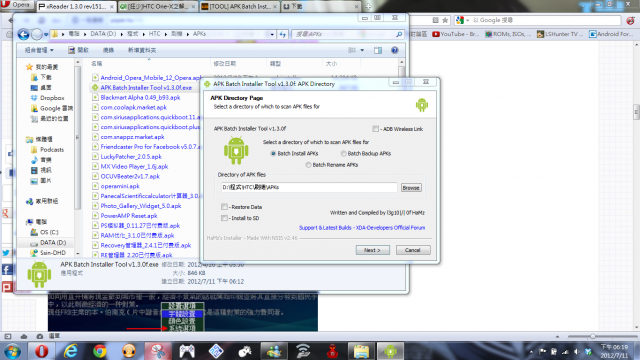The image size is (640, 360).
Task: Click APK Batch Installer Android icon in taskbar
Action: [390, 351]
